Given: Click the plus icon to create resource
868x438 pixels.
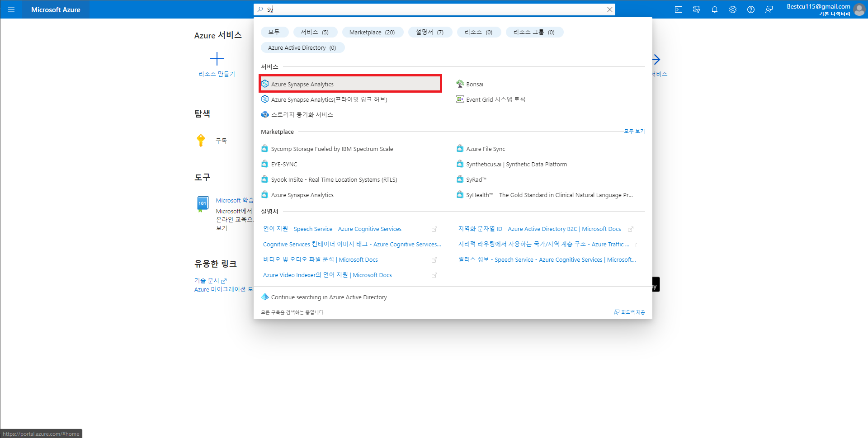Looking at the screenshot, I should point(217,59).
